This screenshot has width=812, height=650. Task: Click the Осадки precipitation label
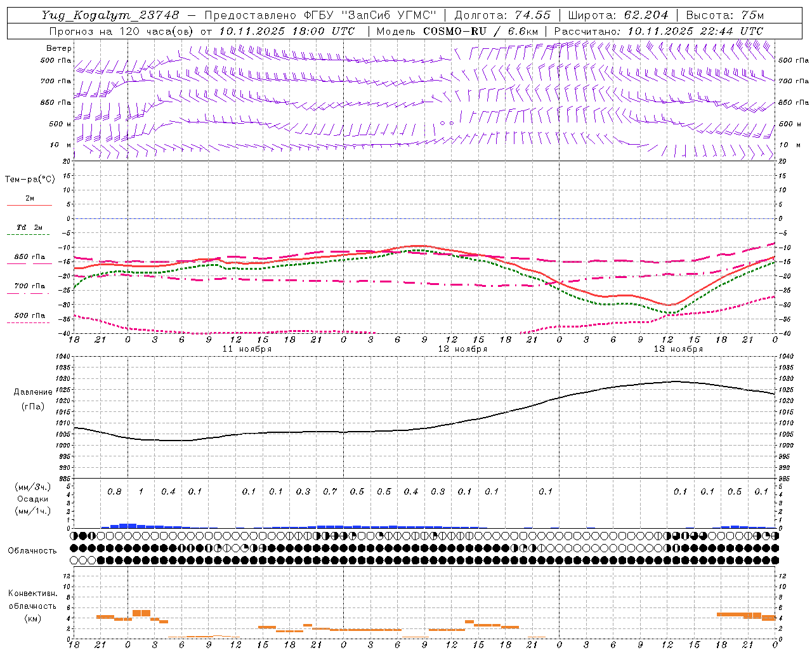click(x=32, y=499)
